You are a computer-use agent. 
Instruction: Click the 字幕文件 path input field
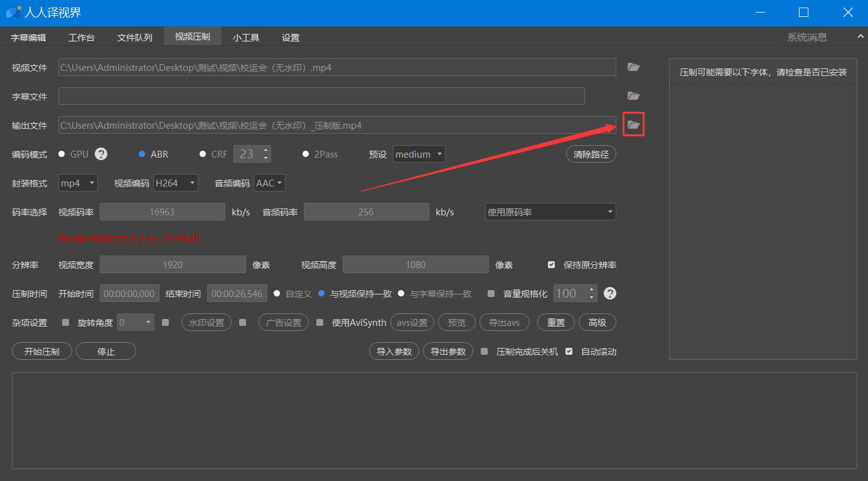321,96
